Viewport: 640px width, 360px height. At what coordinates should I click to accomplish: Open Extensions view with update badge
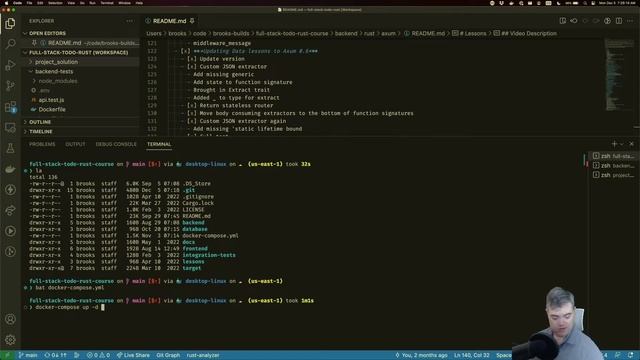(x=10, y=107)
